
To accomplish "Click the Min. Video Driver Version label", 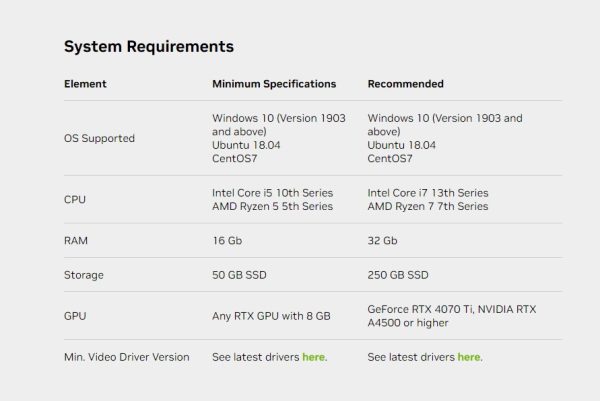I will (125, 357).
